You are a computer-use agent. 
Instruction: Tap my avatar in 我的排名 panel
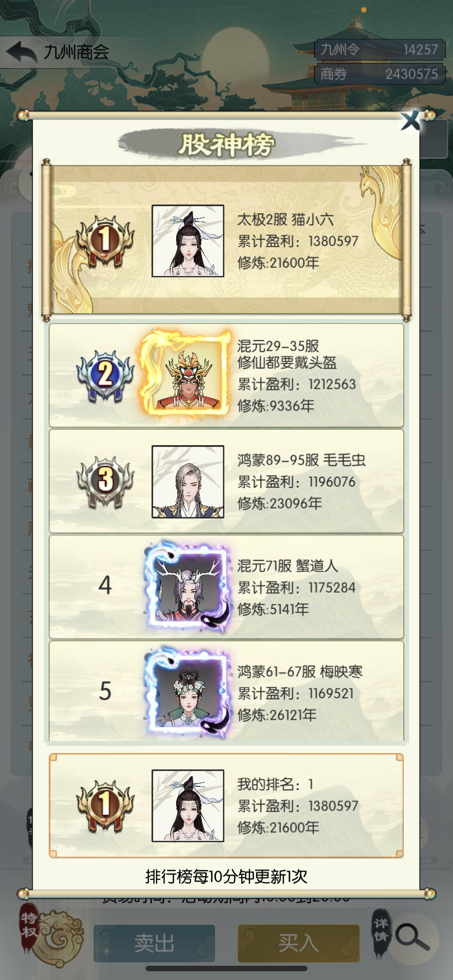[x=188, y=806]
